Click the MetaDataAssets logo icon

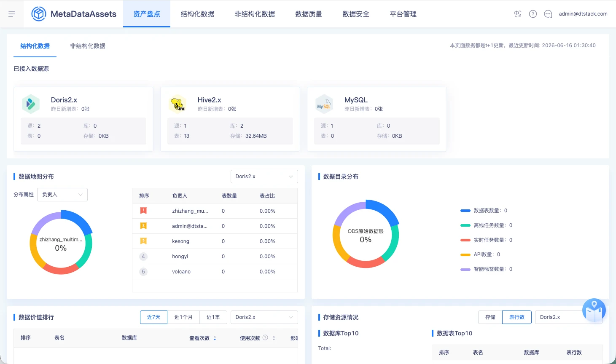(x=39, y=14)
